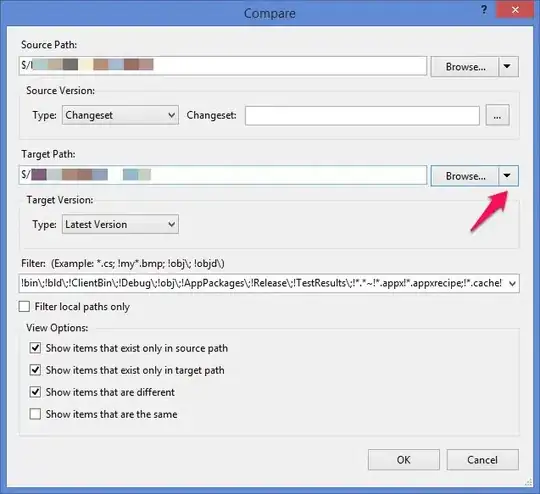Click the Source Path text field
The width and height of the screenshot is (540, 494).
coord(223,65)
